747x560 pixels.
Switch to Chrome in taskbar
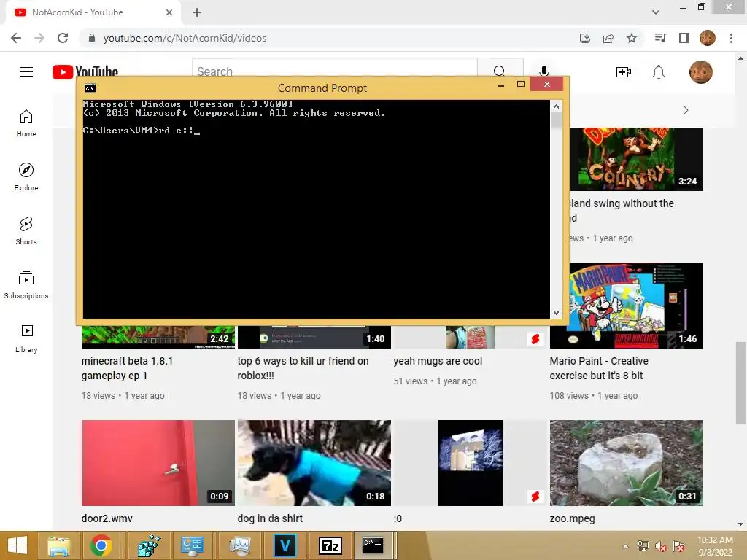(x=101, y=545)
